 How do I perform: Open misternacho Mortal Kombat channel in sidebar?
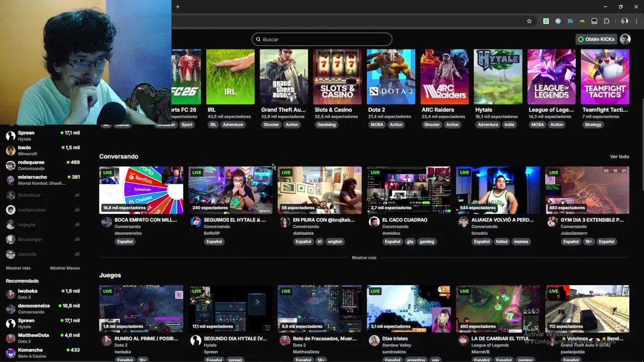coord(43,180)
